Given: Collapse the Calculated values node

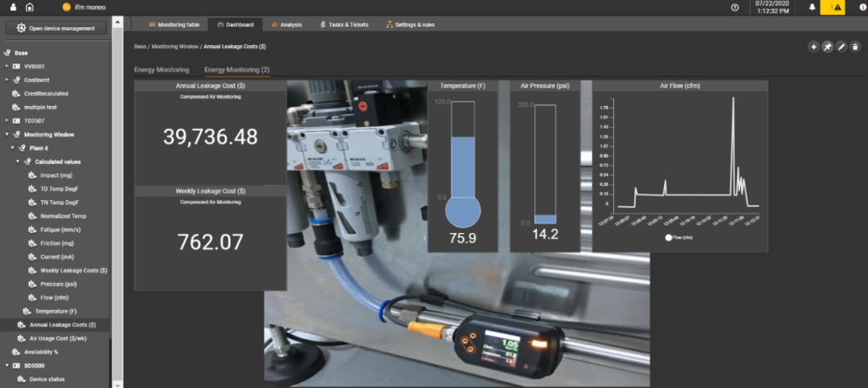Looking at the screenshot, I should (x=18, y=161).
